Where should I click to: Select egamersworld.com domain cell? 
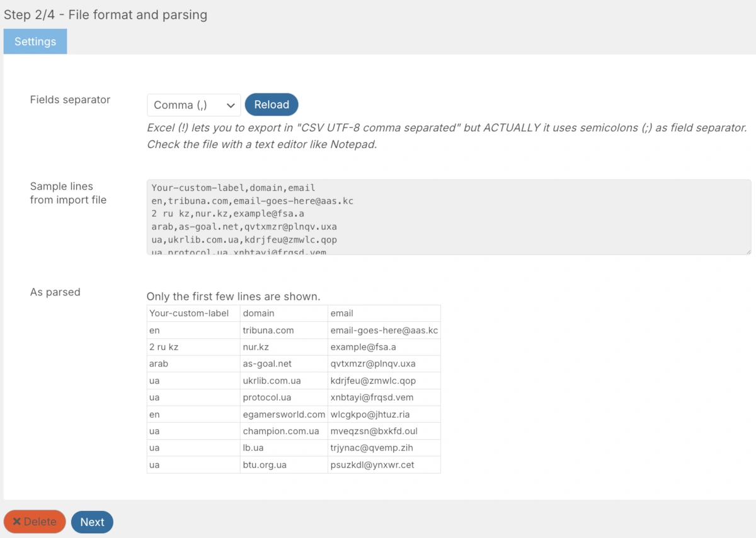[x=284, y=415]
